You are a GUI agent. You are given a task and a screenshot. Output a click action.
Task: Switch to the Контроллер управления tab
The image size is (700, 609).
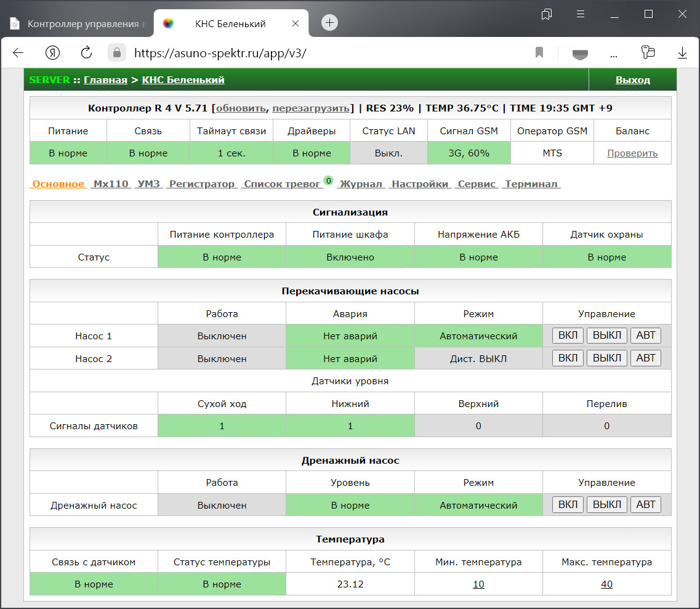click(78, 23)
